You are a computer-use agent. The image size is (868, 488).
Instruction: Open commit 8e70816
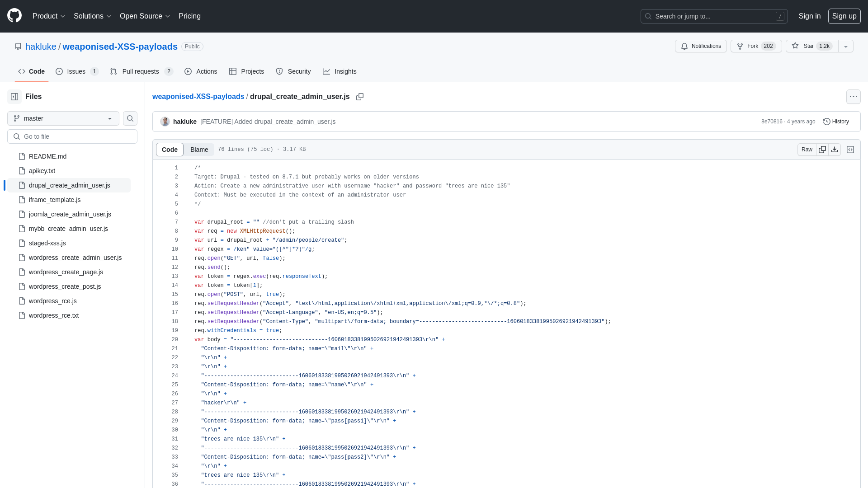point(771,122)
